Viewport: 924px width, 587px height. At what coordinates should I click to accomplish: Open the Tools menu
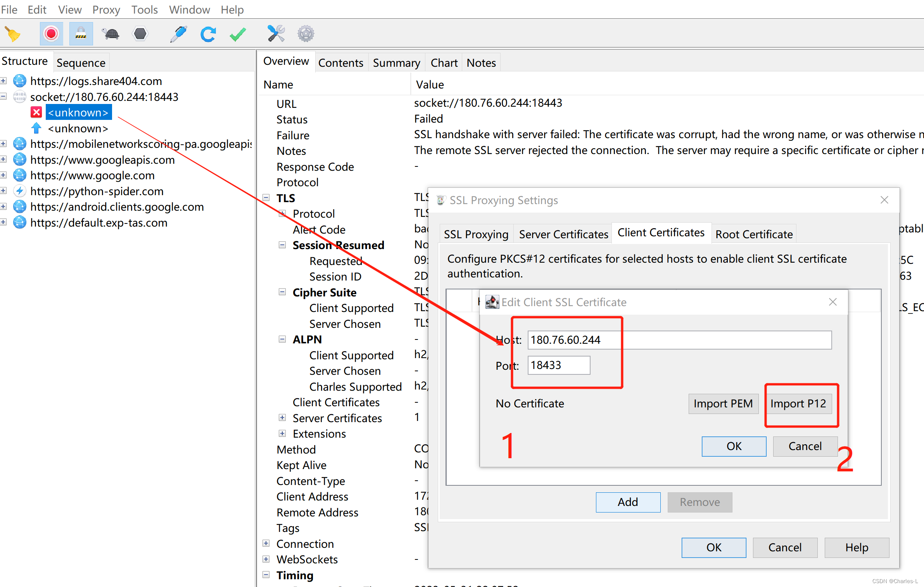144,9
